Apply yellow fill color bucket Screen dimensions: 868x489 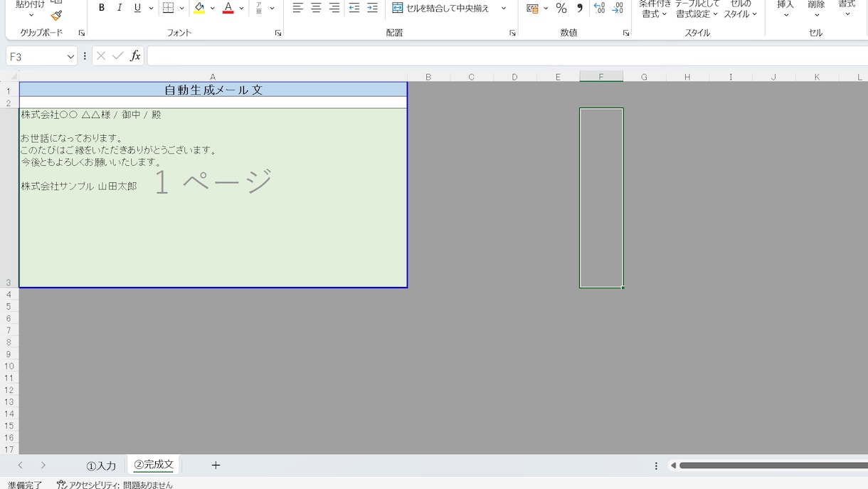(x=199, y=8)
